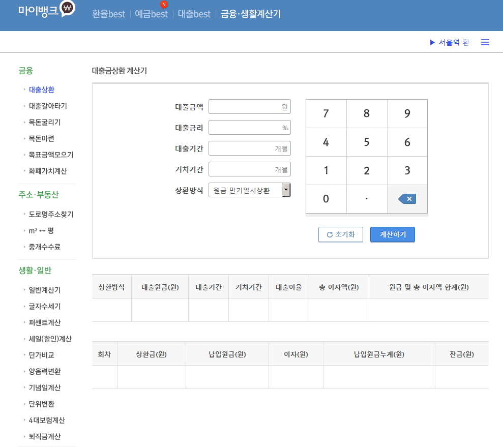Image resolution: width=503 pixels, height=448 pixels.
Task: Reset the form with 초기화 button
Action: [x=340, y=234]
